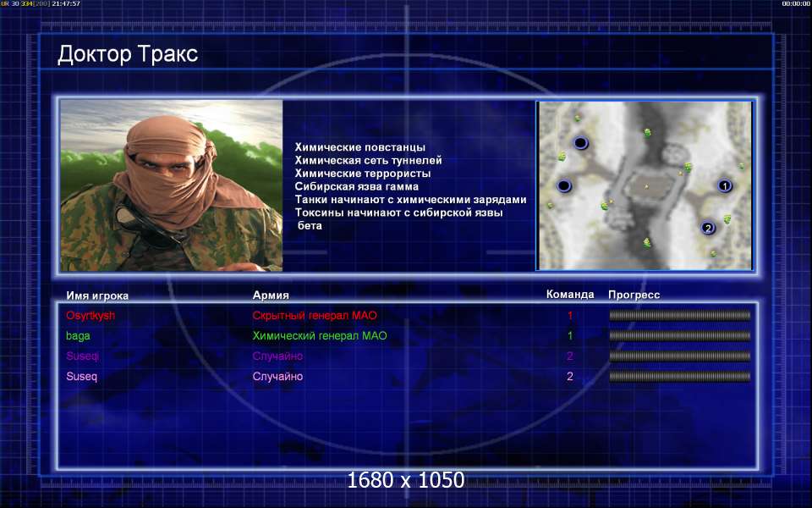Click army "Химический генерал МАО"
This screenshot has width=812, height=508.
click(320, 336)
